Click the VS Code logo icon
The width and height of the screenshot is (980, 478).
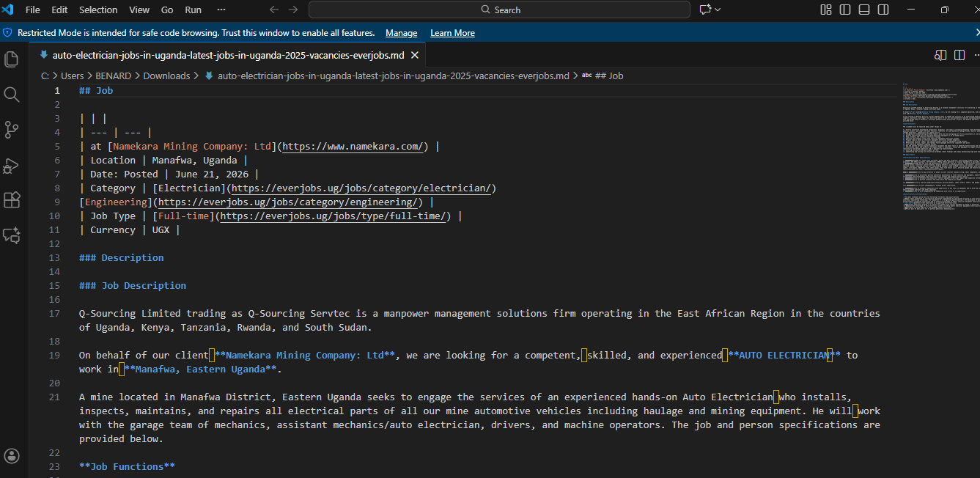point(9,10)
